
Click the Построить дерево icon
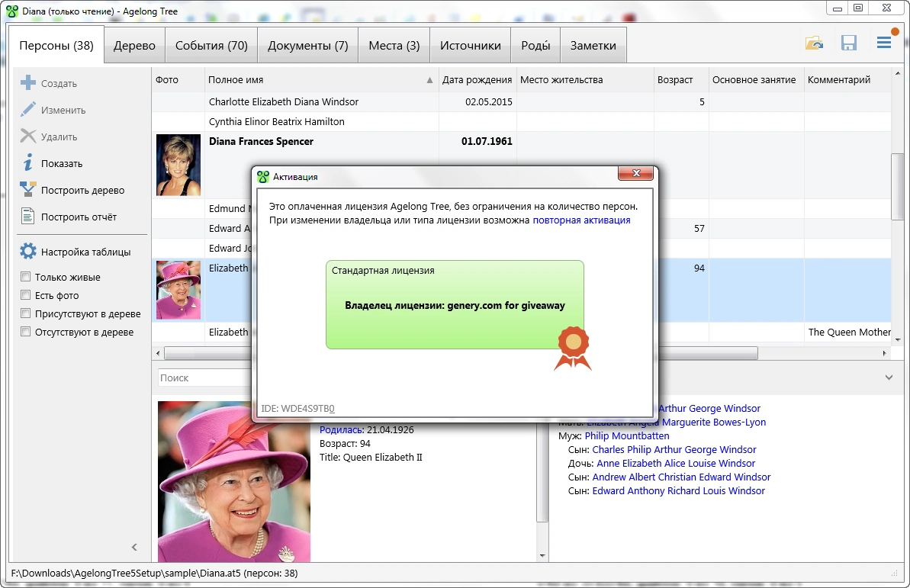[x=28, y=190]
